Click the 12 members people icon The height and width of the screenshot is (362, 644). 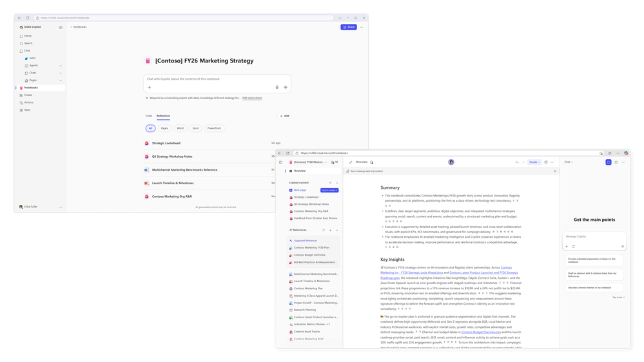335,162
